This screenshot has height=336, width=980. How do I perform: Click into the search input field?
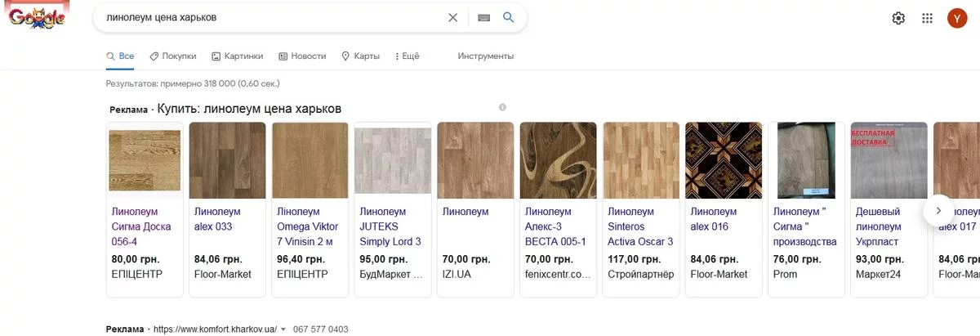[x=269, y=18]
